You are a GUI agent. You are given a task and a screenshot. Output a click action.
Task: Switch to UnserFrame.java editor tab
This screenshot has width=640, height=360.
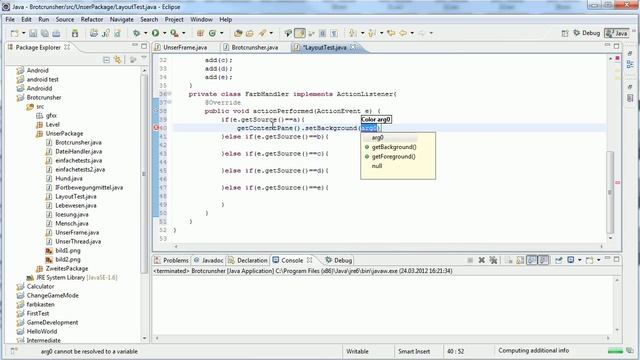tap(185, 47)
